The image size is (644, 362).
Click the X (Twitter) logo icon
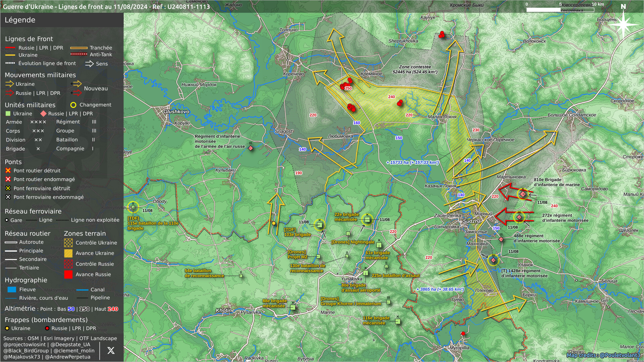[x=111, y=351]
